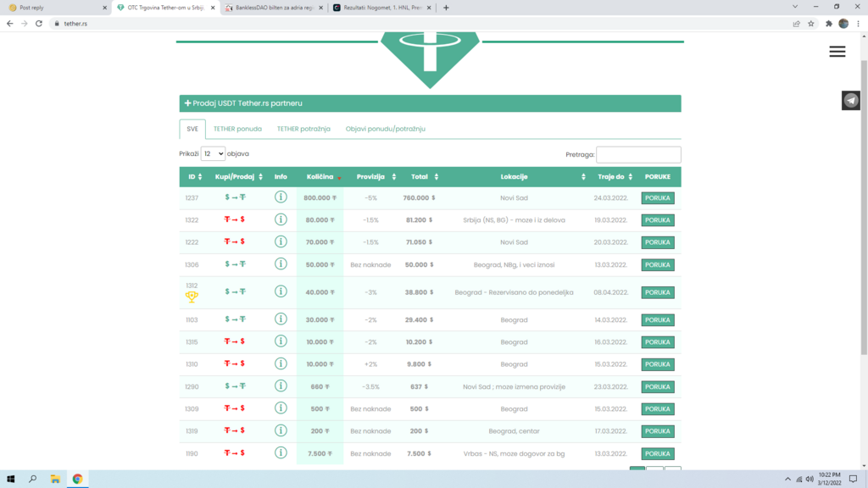Click the tether.rs address bar
Screen dimensions: 868x488
pyautogui.click(x=420, y=23)
